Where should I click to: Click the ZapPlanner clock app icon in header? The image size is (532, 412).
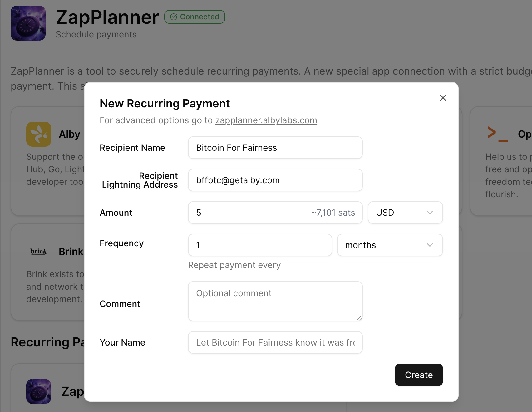[28, 23]
